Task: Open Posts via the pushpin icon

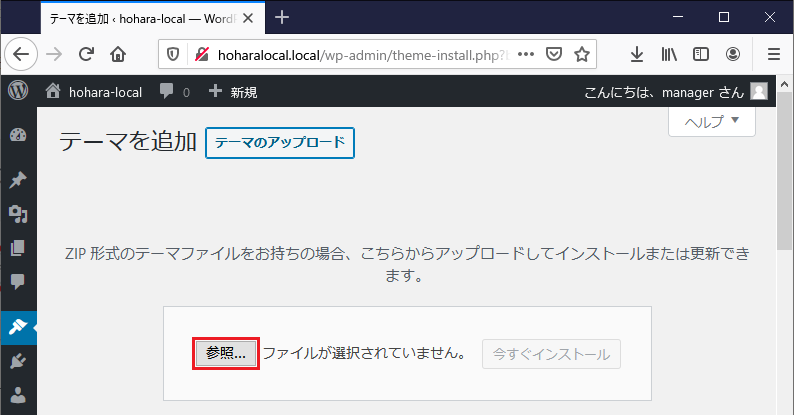Action: (x=17, y=180)
